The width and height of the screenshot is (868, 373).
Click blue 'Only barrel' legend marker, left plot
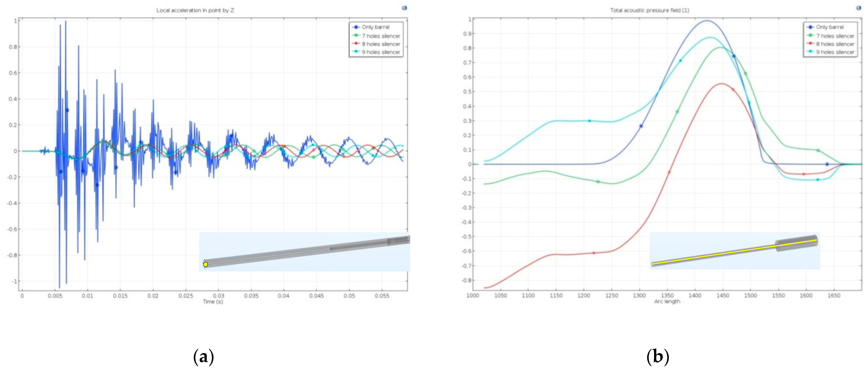pyautogui.click(x=356, y=27)
